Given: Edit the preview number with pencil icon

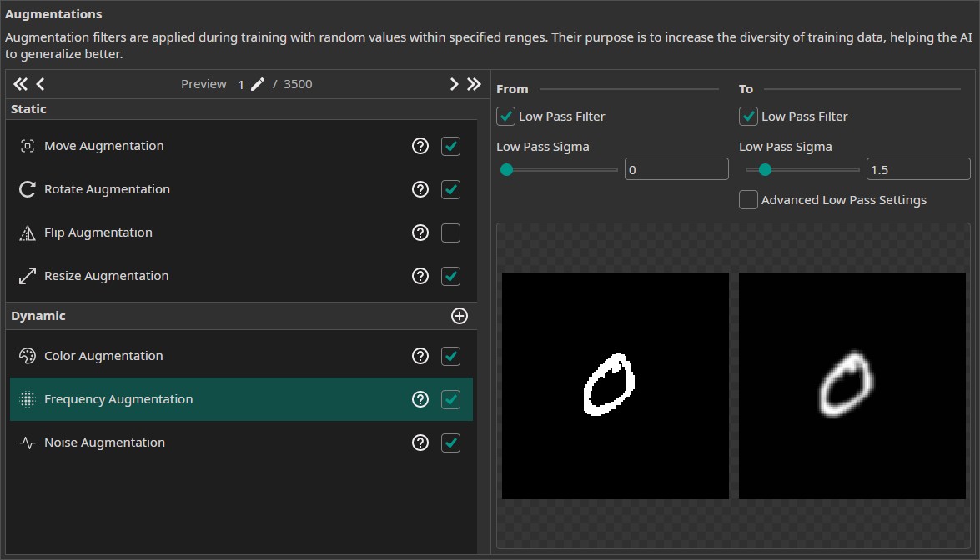Looking at the screenshot, I should [x=258, y=84].
